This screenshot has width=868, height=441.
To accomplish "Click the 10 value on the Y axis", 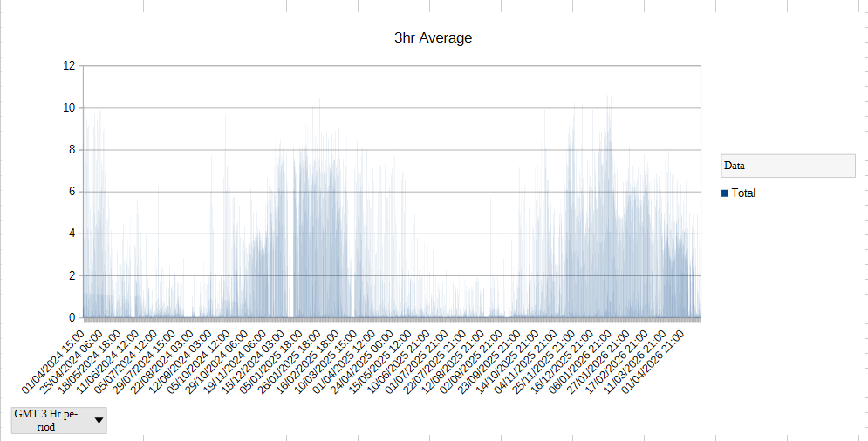I will pyautogui.click(x=70, y=108).
